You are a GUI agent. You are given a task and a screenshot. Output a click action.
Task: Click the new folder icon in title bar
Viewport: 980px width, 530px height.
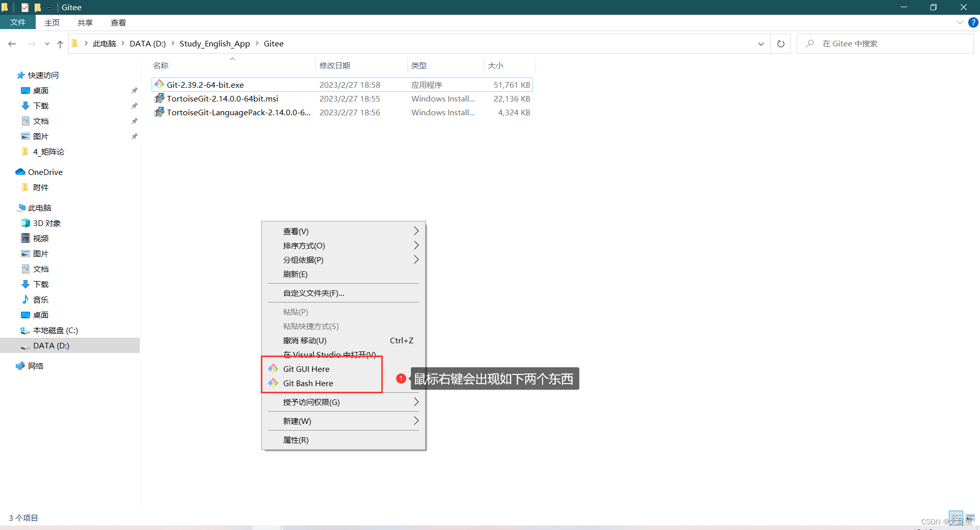[x=37, y=7]
